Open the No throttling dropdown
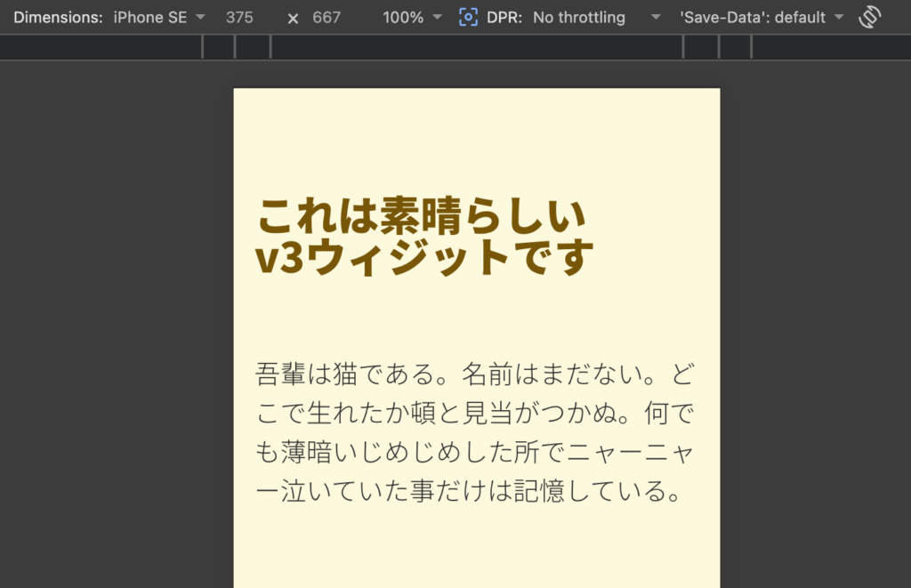911x588 pixels. coord(579,16)
